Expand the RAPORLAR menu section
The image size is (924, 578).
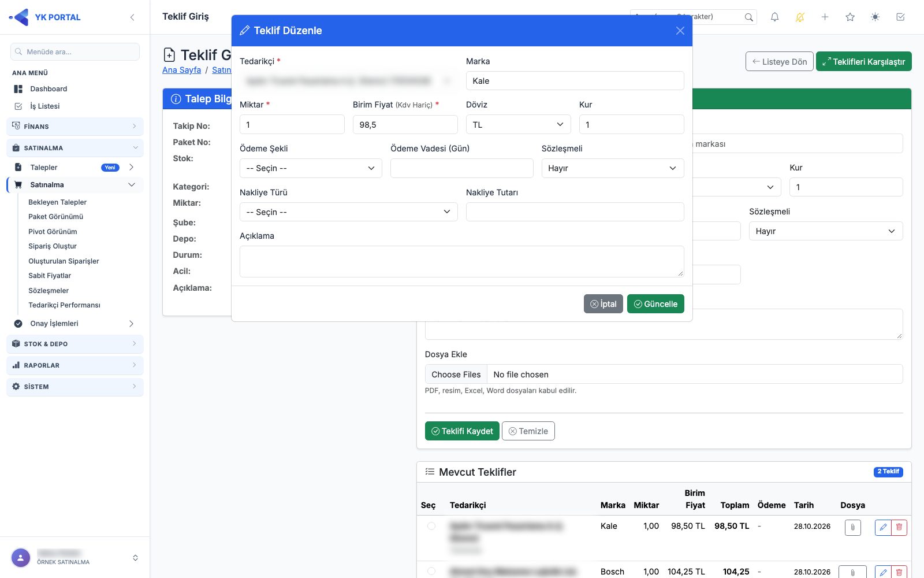(75, 365)
